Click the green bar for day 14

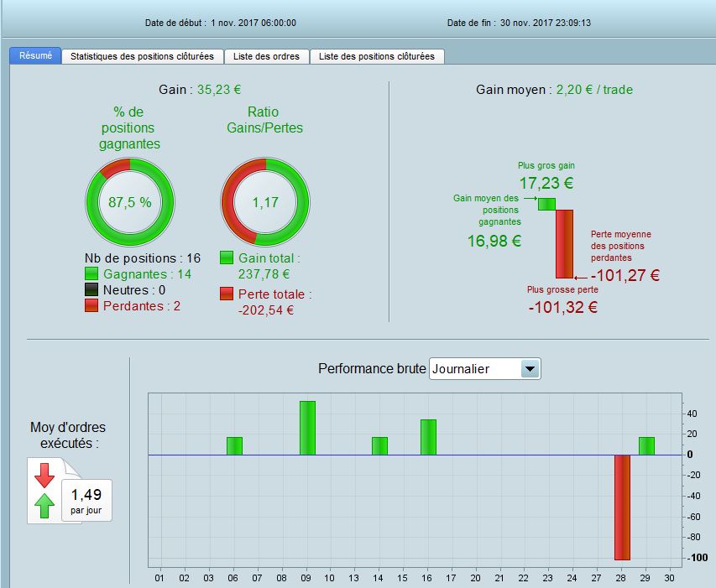[380, 446]
